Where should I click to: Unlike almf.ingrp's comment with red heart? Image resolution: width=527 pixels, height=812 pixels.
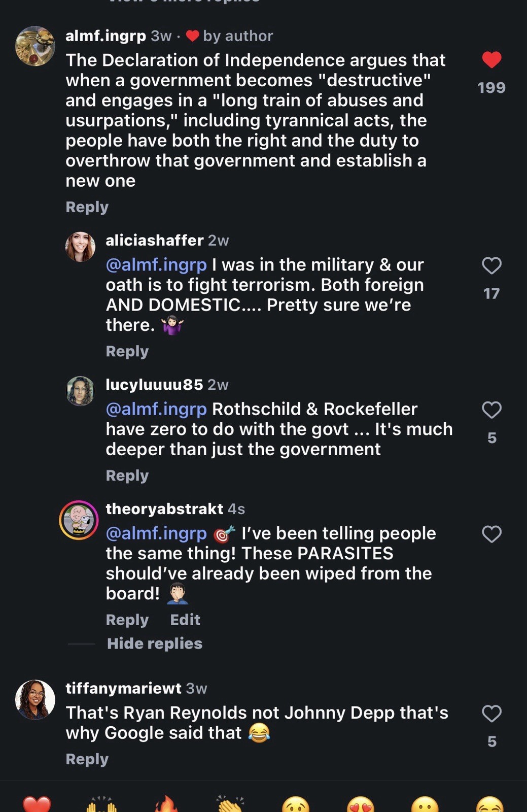pos(491,60)
